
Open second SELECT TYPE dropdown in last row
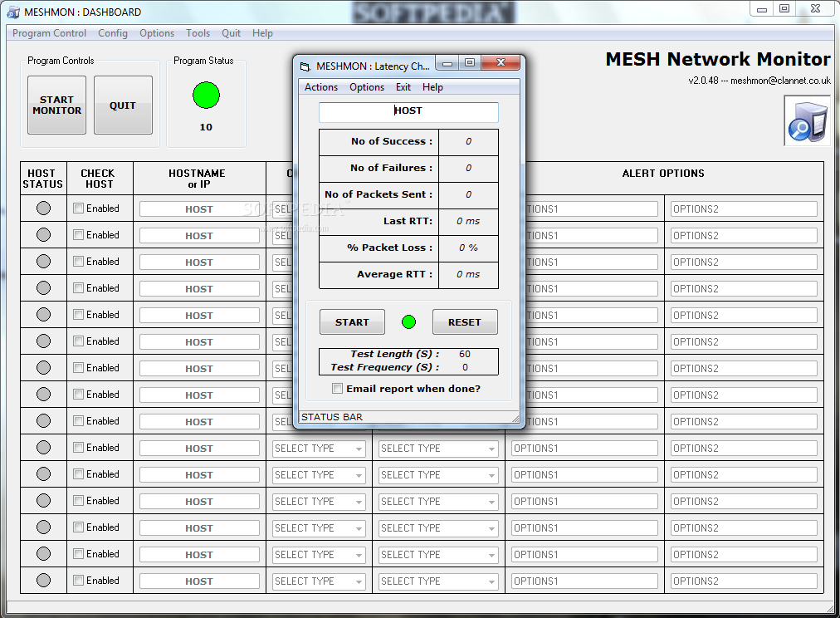438,581
